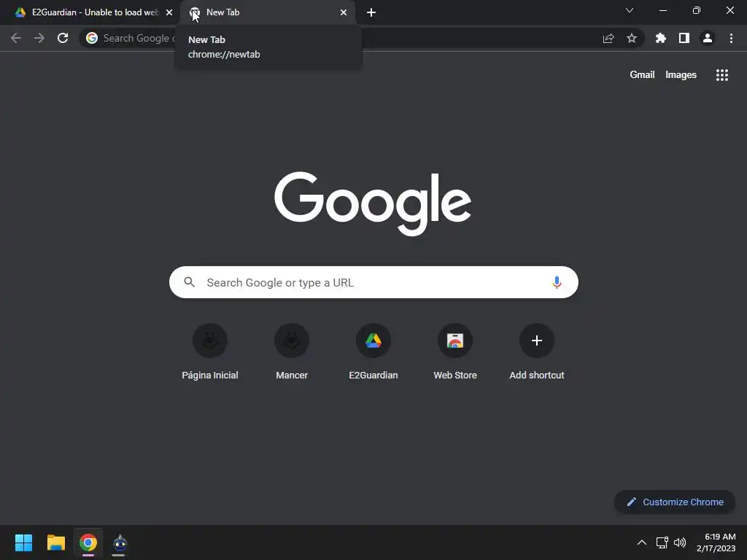Open the Google apps grid
747x560 pixels.
[x=721, y=75]
